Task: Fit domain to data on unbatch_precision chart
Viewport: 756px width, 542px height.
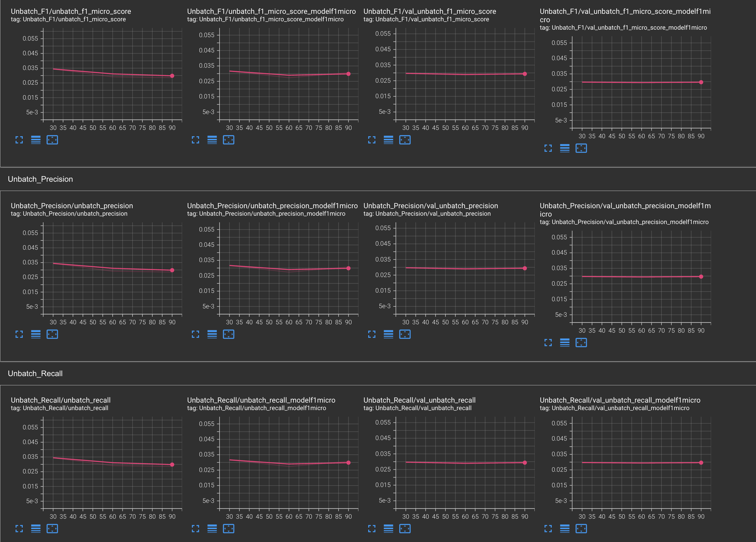Action: tap(52, 334)
